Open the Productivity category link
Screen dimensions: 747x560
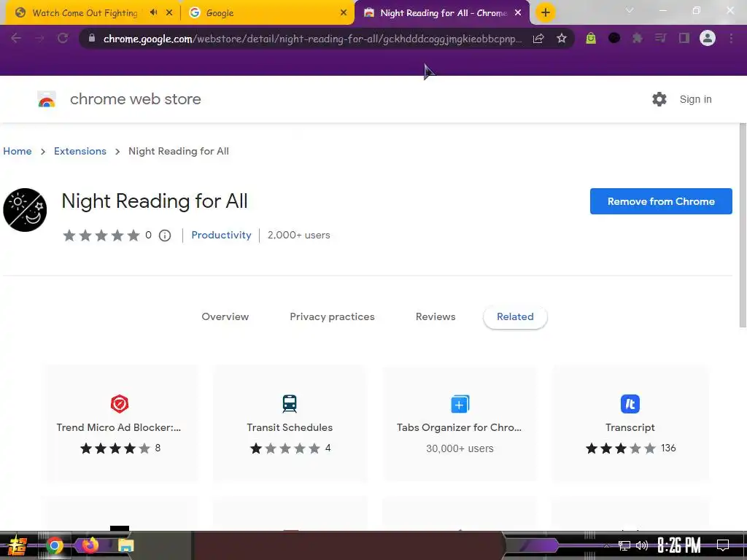pos(221,235)
